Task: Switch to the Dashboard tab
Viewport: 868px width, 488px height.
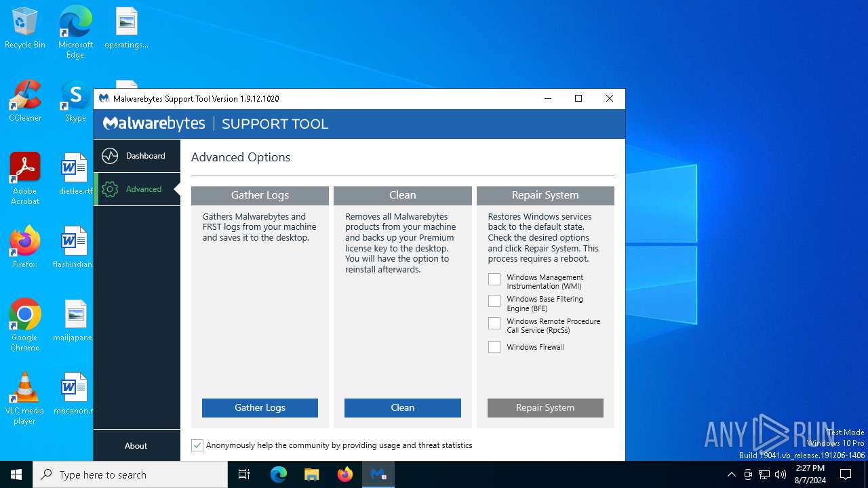Action: coord(137,156)
